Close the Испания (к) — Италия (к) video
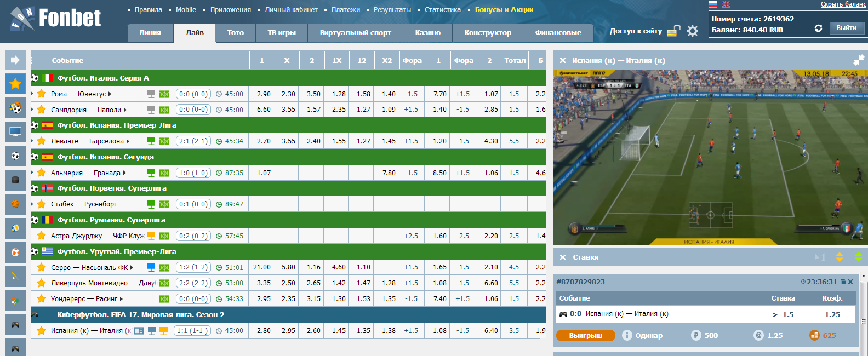 click(x=563, y=61)
